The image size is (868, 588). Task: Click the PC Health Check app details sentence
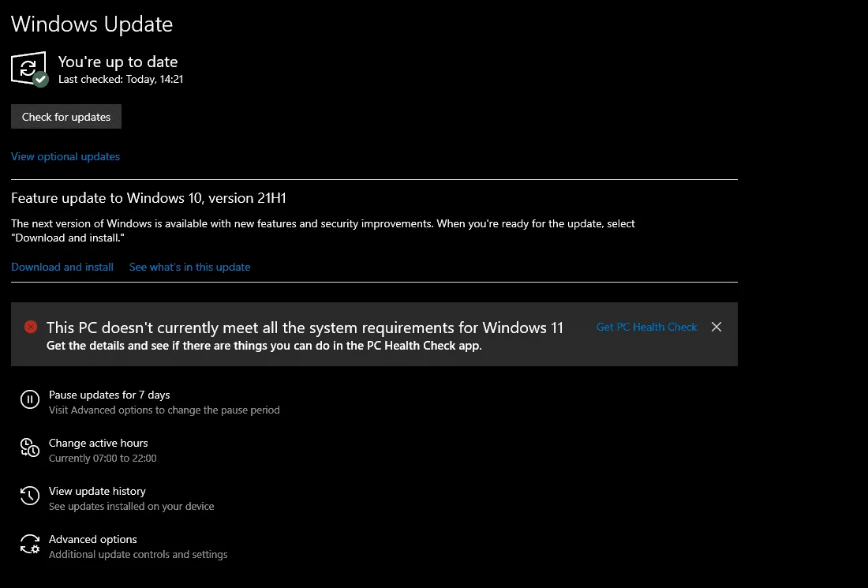264,346
